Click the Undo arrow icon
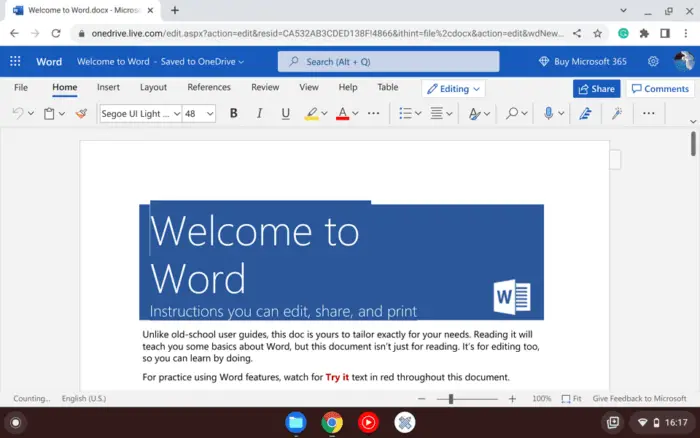 [18, 113]
